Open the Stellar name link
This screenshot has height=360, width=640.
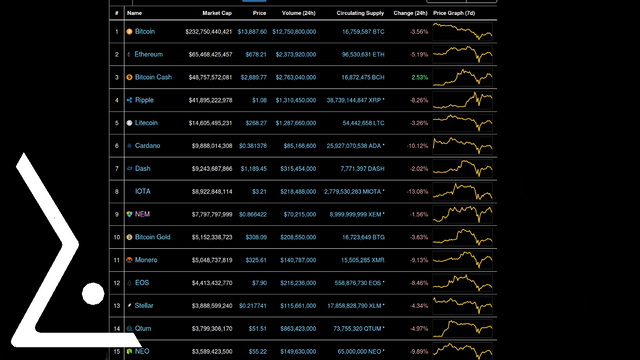(x=144, y=306)
